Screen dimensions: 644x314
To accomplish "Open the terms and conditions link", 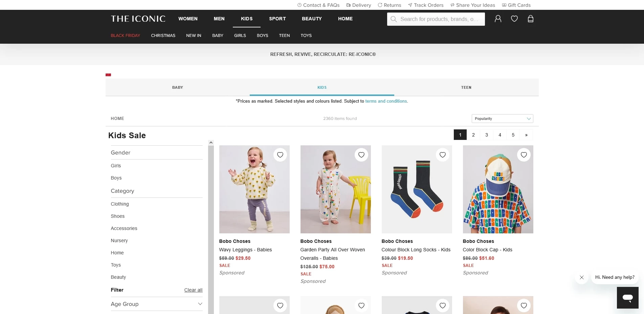I will [x=386, y=101].
